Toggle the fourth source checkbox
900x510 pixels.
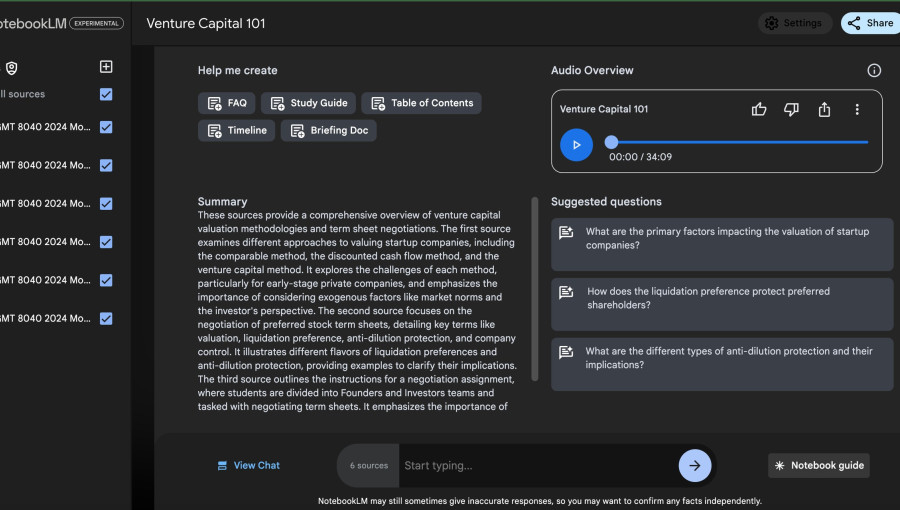tap(106, 242)
